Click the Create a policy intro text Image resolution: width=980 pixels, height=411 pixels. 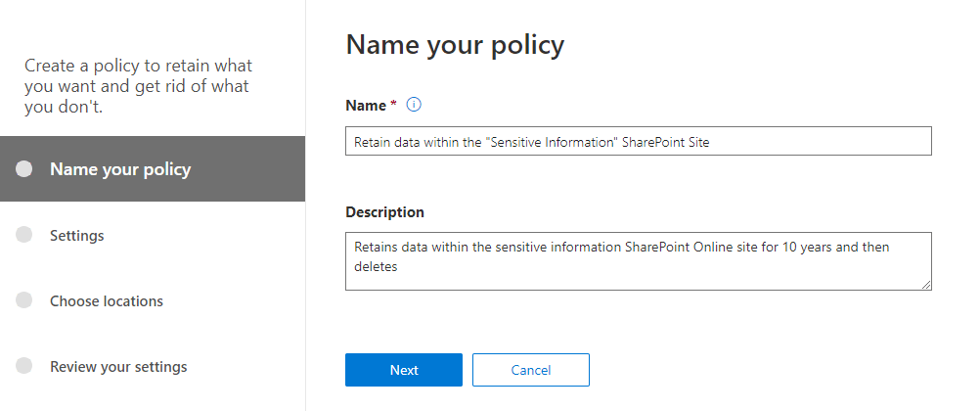click(x=138, y=86)
